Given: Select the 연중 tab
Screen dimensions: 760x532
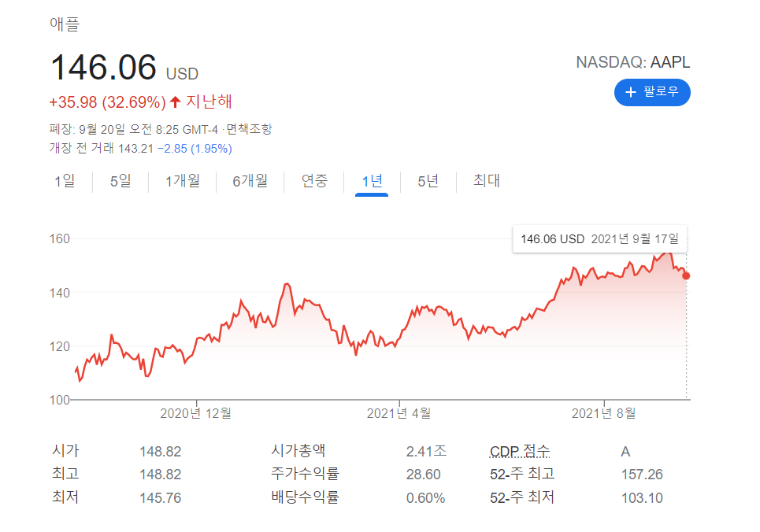Looking at the screenshot, I should [314, 181].
